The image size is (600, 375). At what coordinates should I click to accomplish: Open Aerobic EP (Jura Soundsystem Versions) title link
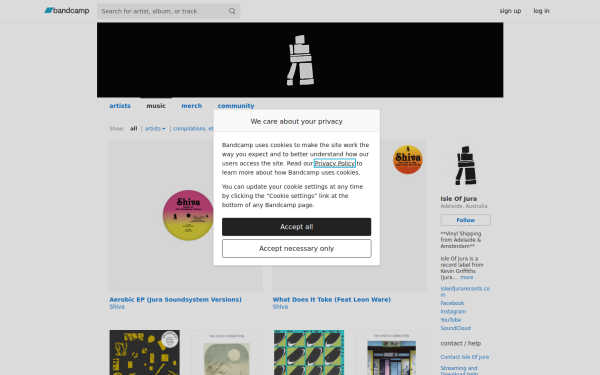point(175,300)
